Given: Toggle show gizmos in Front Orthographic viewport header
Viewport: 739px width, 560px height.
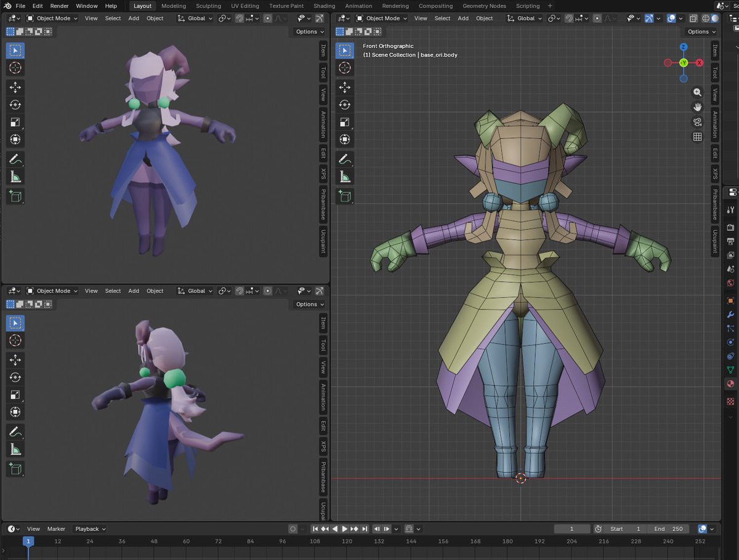Looking at the screenshot, I should [649, 18].
